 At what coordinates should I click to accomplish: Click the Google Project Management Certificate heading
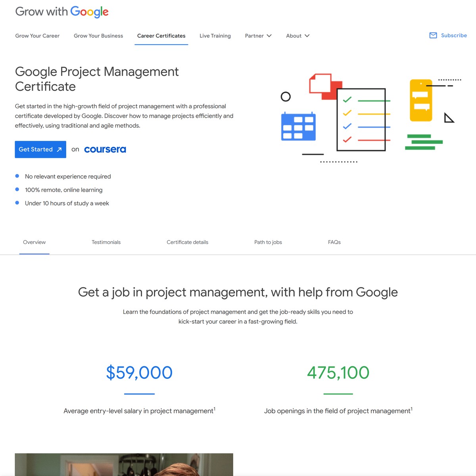(x=97, y=79)
